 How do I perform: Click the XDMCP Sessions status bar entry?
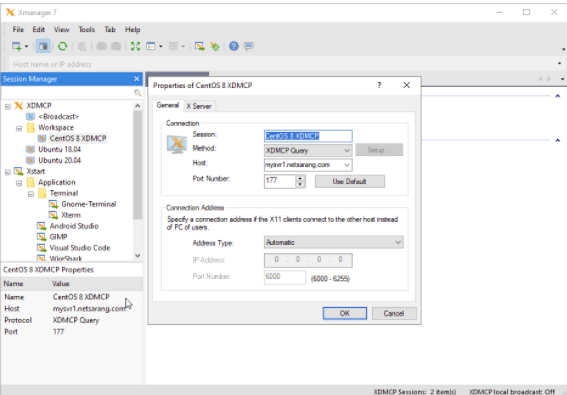(x=415, y=391)
